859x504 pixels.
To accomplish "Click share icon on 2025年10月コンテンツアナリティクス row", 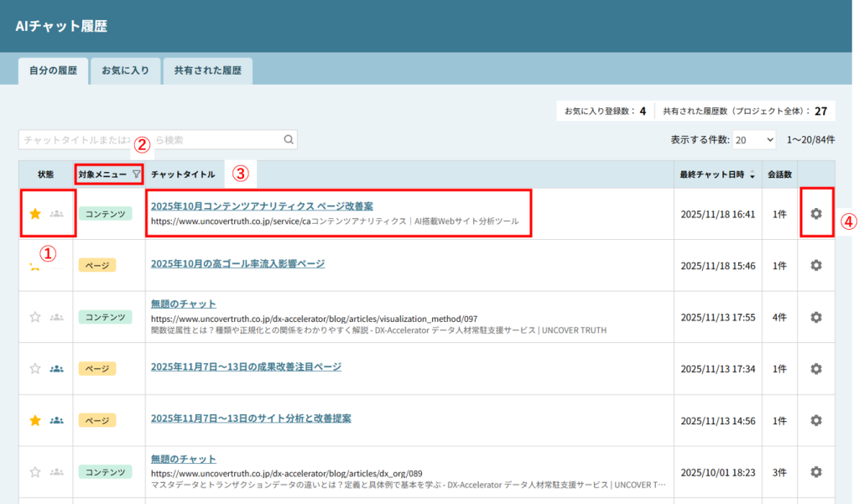I will click(57, 214).
